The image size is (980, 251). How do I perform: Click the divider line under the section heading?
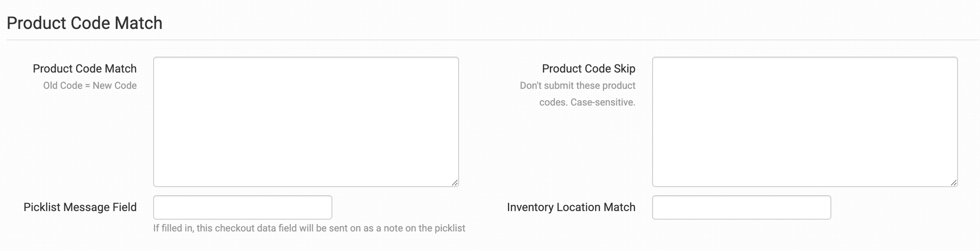click(493, 40)
